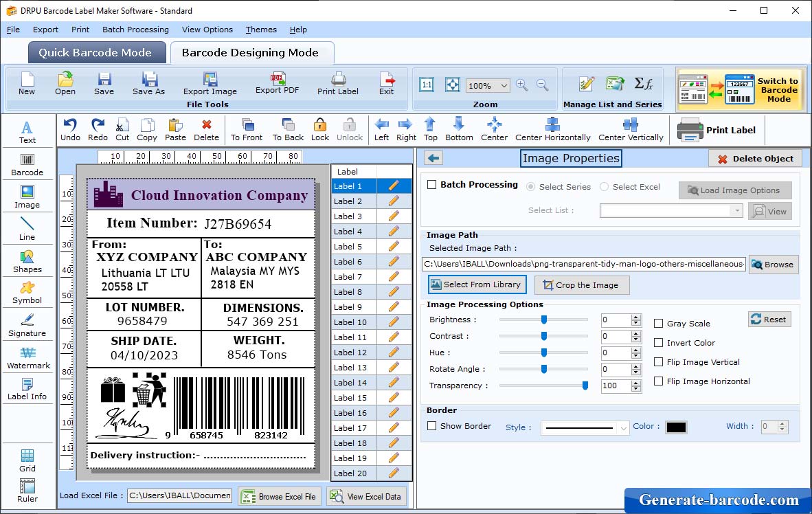Center object horizontally
The width and height of the screenshot is (812, 514).
pos(552,130)
